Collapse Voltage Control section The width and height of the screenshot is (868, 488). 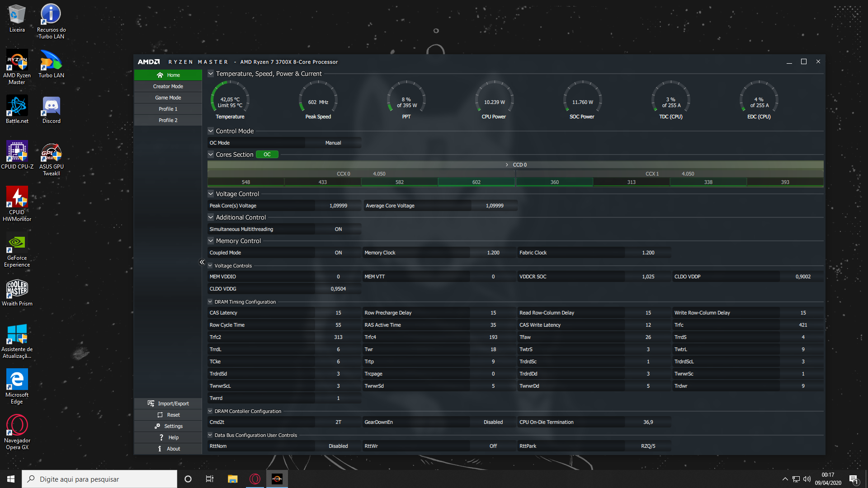[211, 194]
